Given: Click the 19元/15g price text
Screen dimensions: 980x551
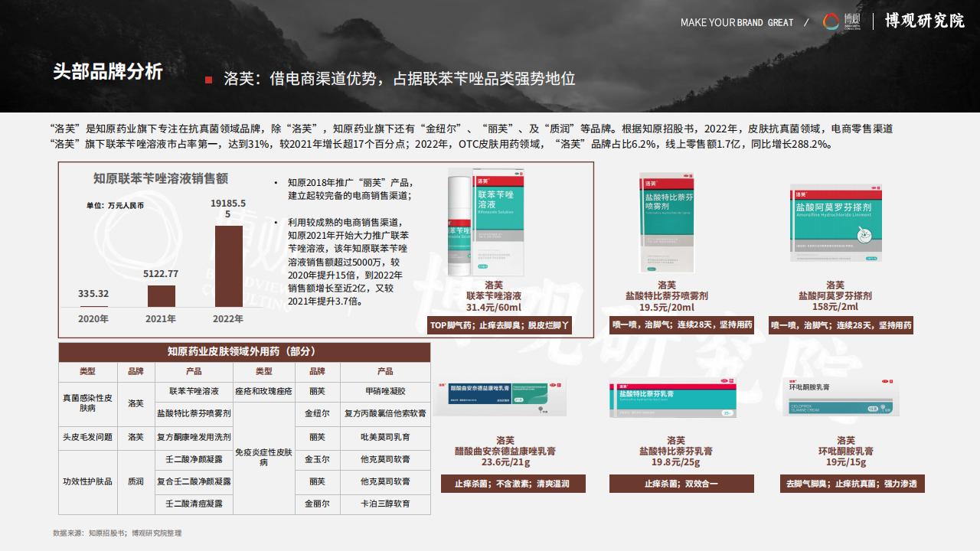Looking at the screenshot, I should [x=846, y=462].
